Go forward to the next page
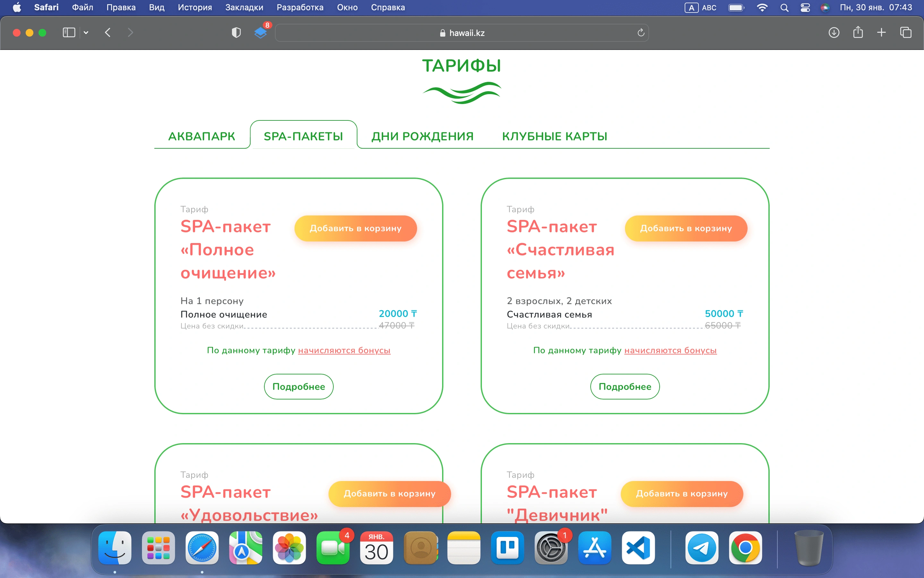Image resolution: width=924 pixels, height=578 pixels. tap(130, 32)
